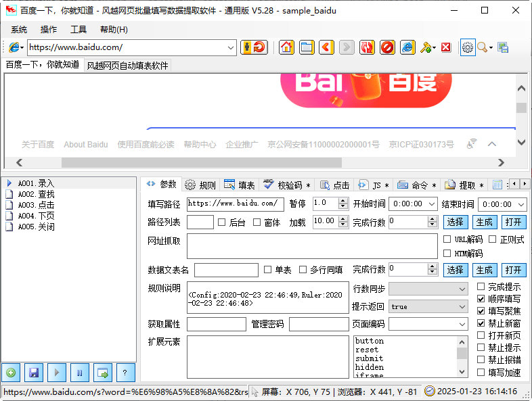Reload page with the red refresh icon
The width and height of the screenshot is (532, 401).
pos(367,47)
